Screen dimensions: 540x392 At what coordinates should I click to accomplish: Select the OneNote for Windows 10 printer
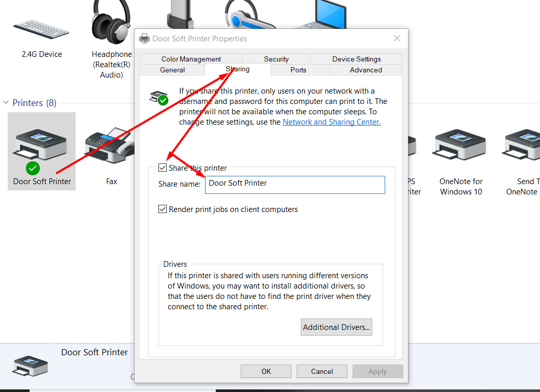(x=460, y=146)
